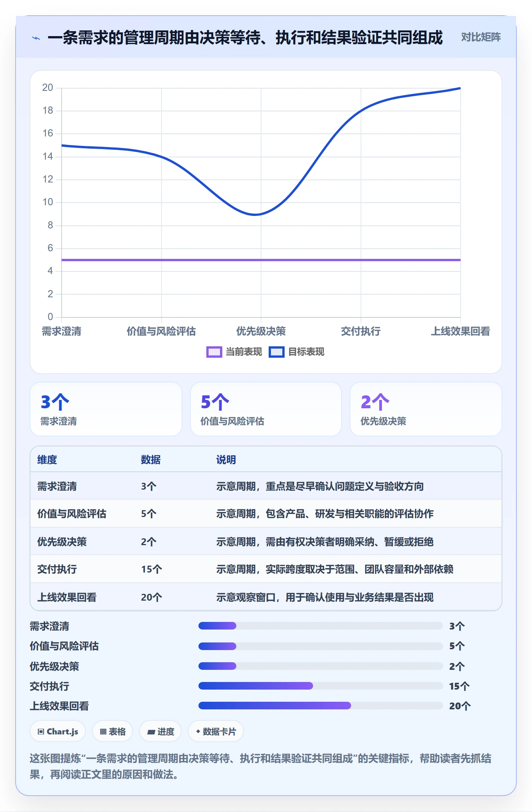The height and width of the screenshot is (812, 532).
Task: Click the 数据卡片 tag chip
Action: (216, 731)
